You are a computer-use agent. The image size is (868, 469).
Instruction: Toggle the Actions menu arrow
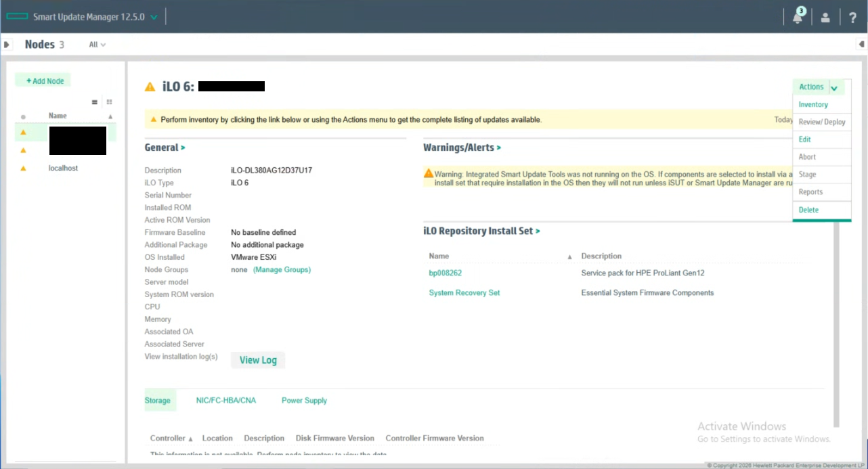point(834,88)
